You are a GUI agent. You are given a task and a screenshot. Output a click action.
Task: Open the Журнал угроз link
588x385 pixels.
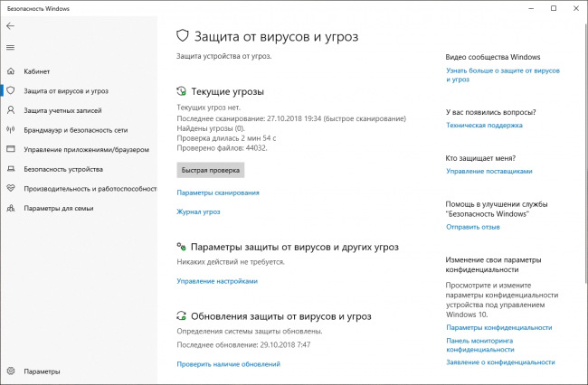(x=198, y=211)
